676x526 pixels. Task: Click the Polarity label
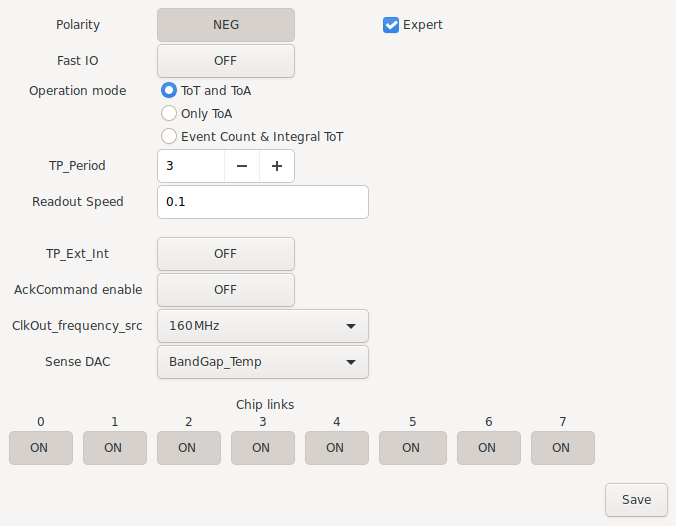pos(78,25)
